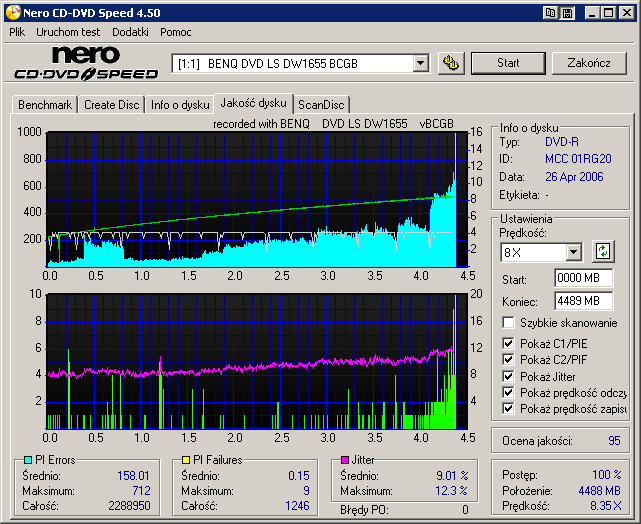Open the Uruchom test menu
This screenshot has height=524, width=641.
point(68,32)
